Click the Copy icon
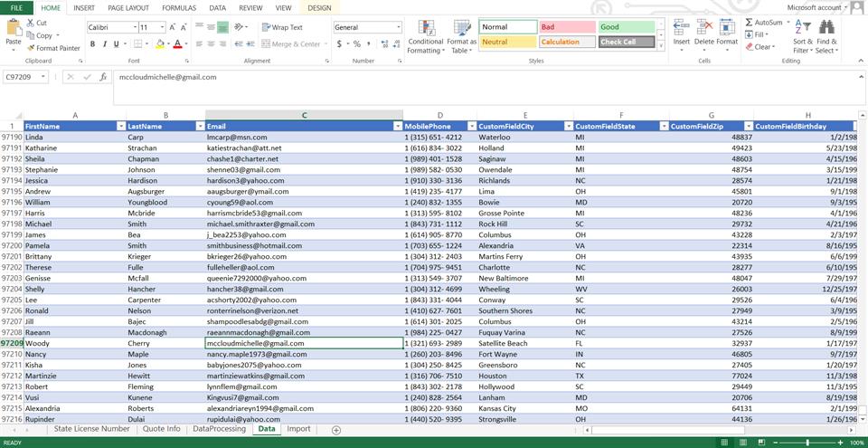The height and width of the screenshot is (448, 868). pyautogui.click(x=31, y=35)
